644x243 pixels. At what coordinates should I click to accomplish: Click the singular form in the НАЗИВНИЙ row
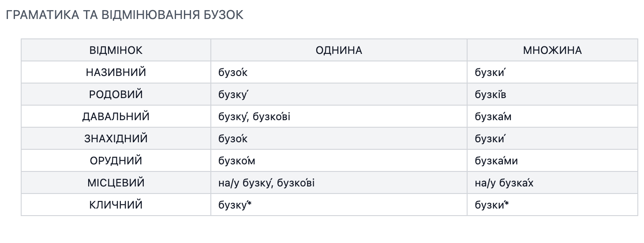tap(233, 72)
